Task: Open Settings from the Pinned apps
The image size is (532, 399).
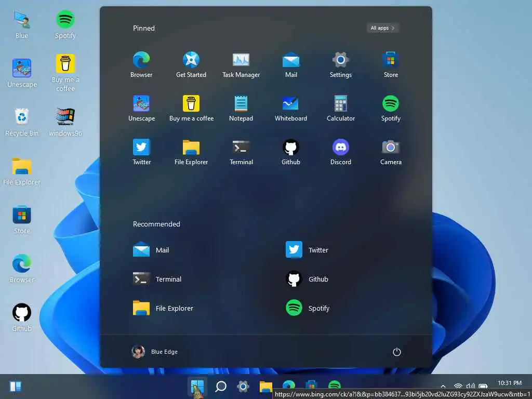Action: (341, 64)
